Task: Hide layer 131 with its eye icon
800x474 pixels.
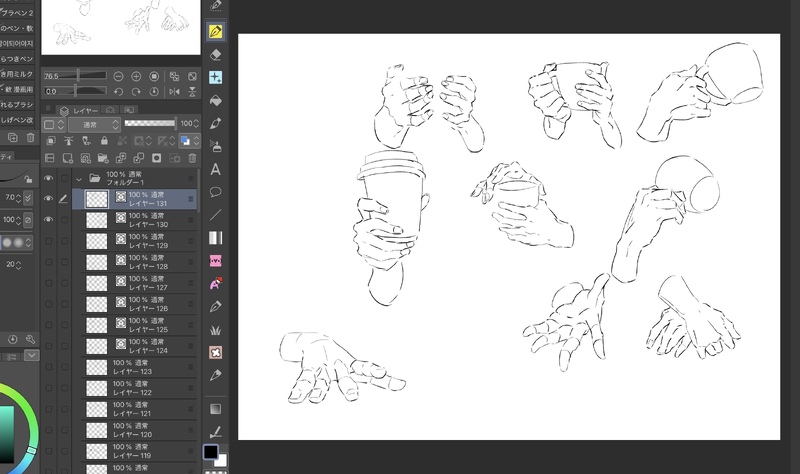Action: click(48, 198)
